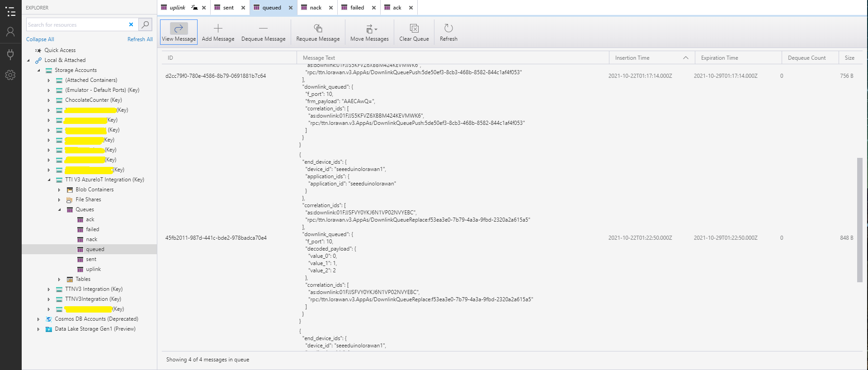This screenshot has height=370, width=868.
Task: Click the Search for resources field
Action: [x=76, y=25]
